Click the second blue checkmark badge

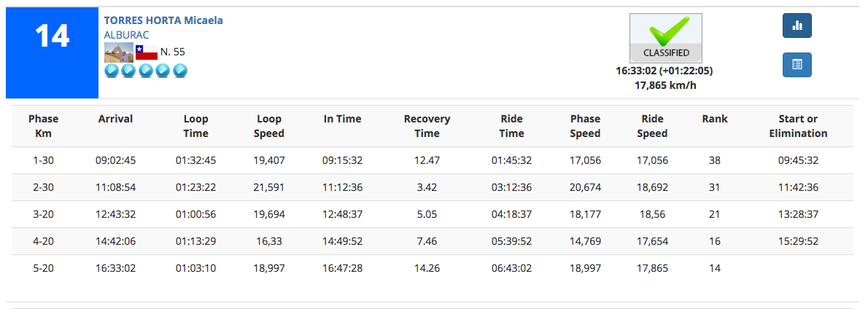pos(128,71)
